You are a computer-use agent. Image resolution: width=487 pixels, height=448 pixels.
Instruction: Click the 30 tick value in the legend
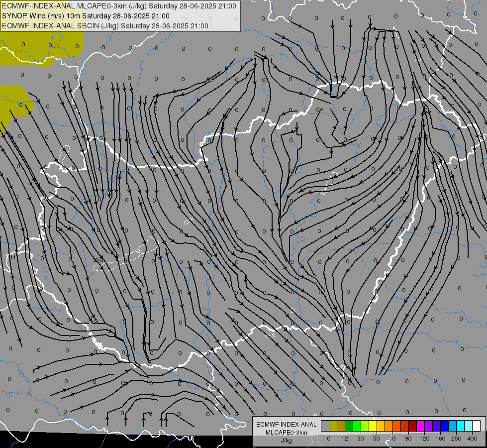pyautogui.click(x=361, y=439)
